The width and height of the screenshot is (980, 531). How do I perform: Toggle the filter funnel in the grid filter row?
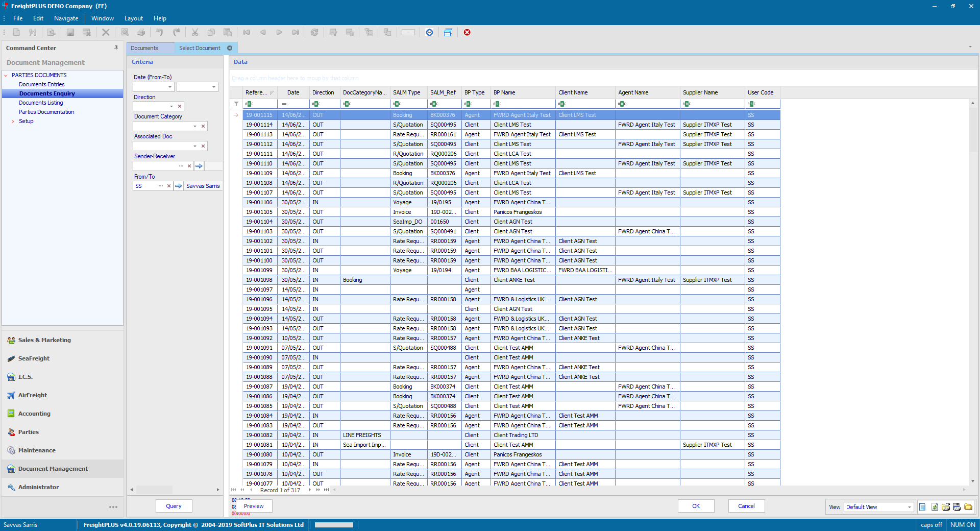point(236,104)
